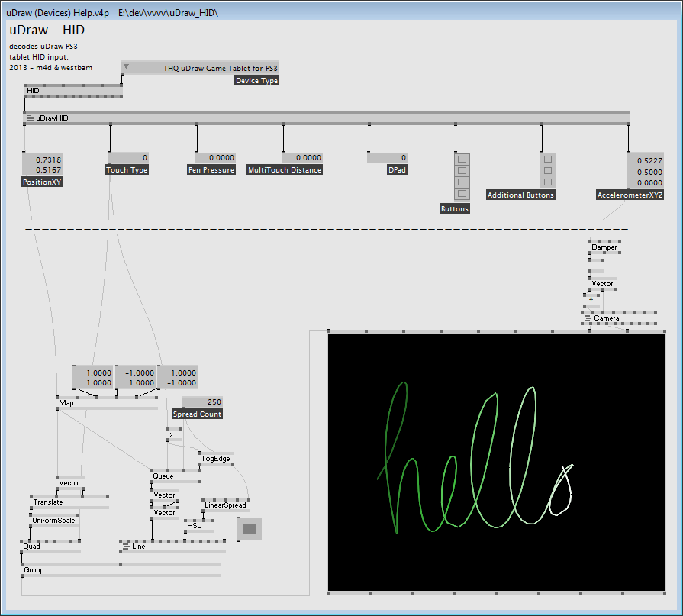Click the Touch Type value field
Image resolution: width=683 pixels, height=616 pixels.
point(128,157)
